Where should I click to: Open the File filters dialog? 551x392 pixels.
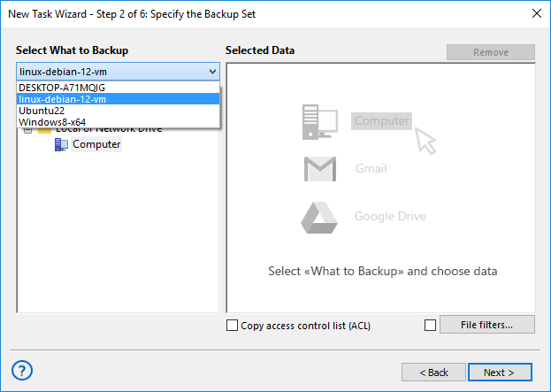(x=486, y=325)
